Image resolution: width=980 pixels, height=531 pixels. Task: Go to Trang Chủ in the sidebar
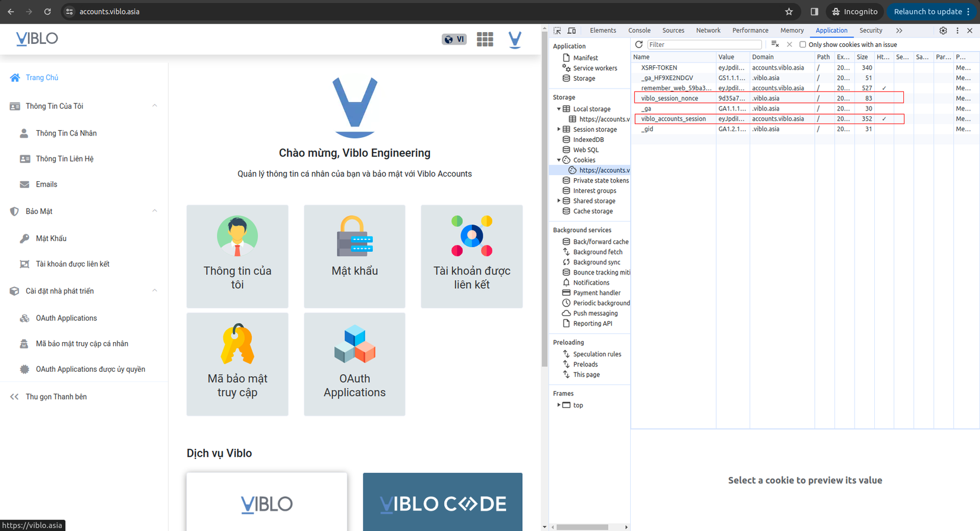point(42,78)
